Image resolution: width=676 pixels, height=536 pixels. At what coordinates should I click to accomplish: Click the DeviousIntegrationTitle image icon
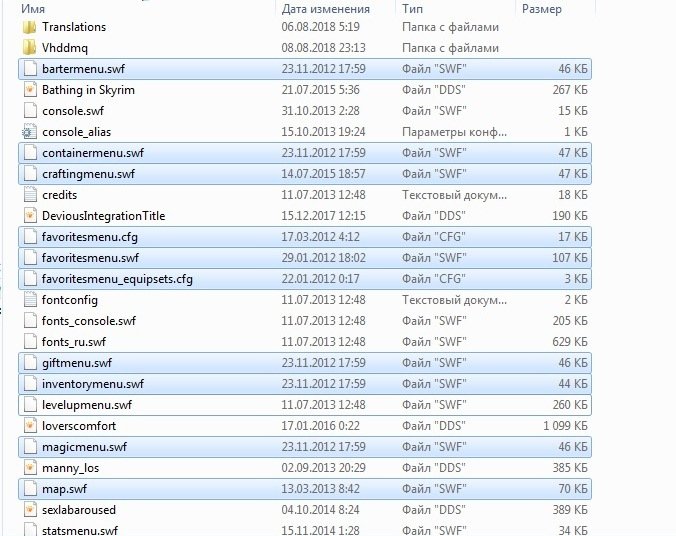(x=29, y=216)
